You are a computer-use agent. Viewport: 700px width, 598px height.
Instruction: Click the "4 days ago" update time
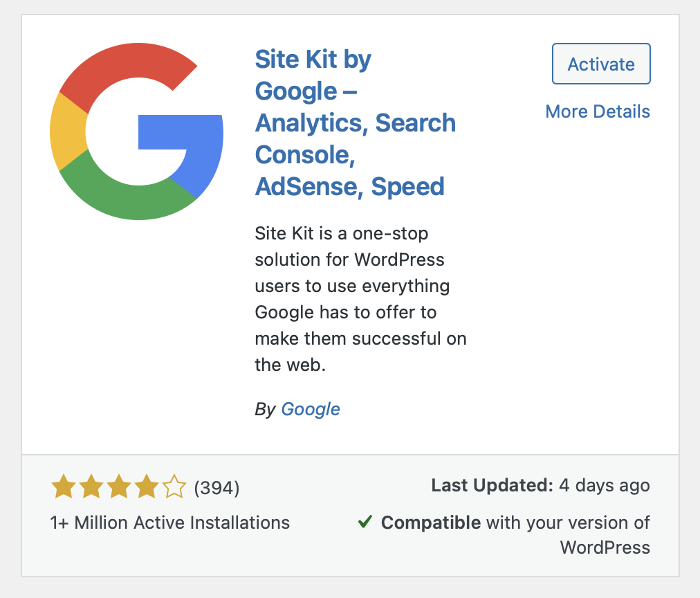[605, 486]
